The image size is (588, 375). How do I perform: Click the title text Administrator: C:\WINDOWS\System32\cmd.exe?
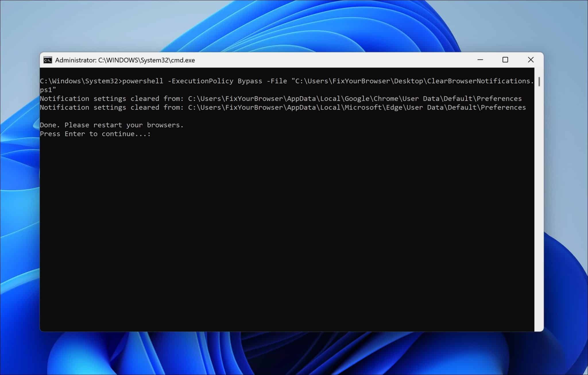[x=125, y=60]
